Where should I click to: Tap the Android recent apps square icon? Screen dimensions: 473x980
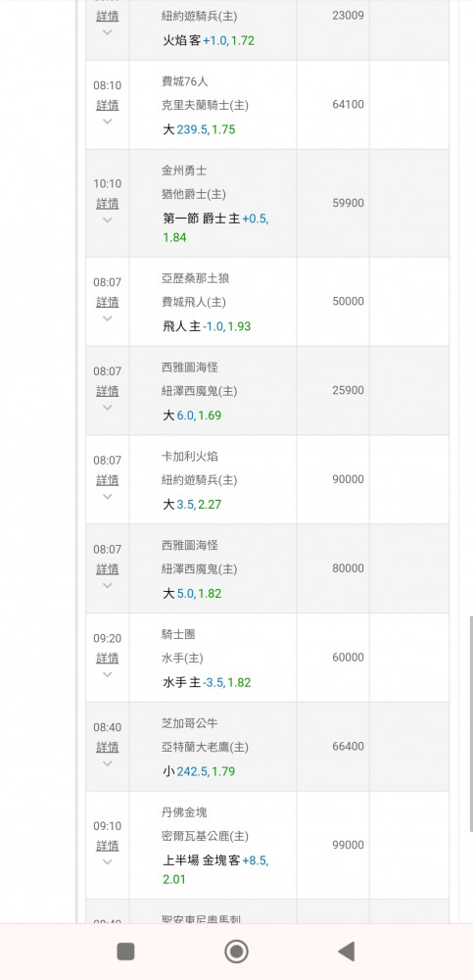[125, 952]
